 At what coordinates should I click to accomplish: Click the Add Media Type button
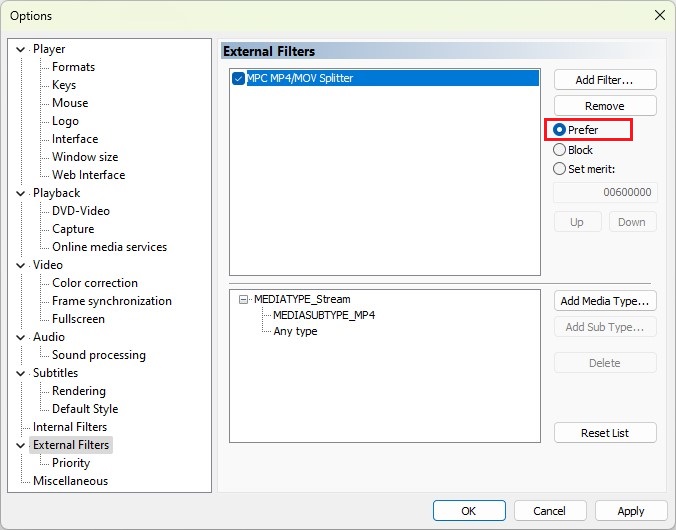(605, 301)
